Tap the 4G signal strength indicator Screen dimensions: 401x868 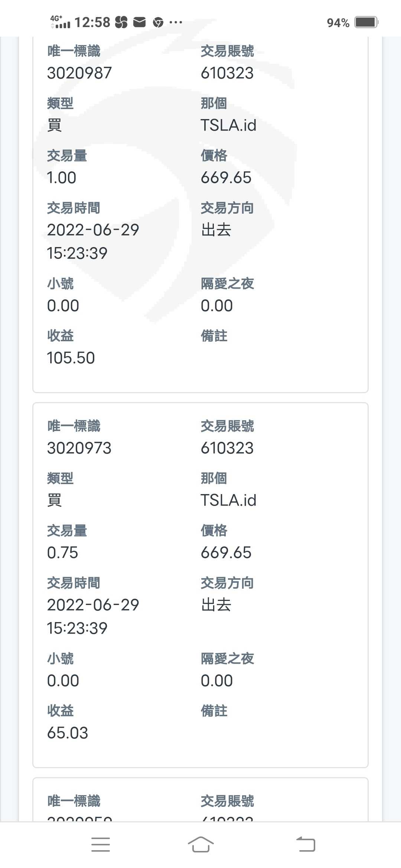point(60,22)
